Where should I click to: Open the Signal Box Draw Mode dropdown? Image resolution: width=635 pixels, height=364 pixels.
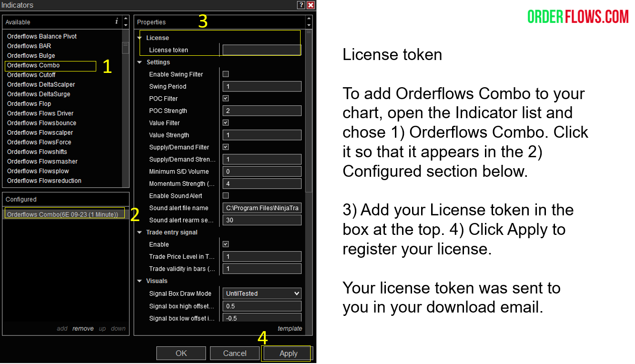[x=262, y=293]
